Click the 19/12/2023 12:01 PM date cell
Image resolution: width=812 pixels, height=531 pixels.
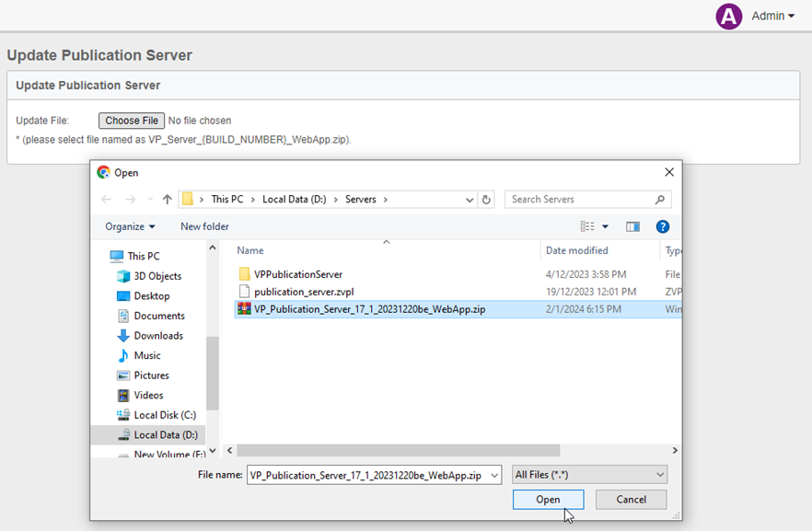point(591,292)
